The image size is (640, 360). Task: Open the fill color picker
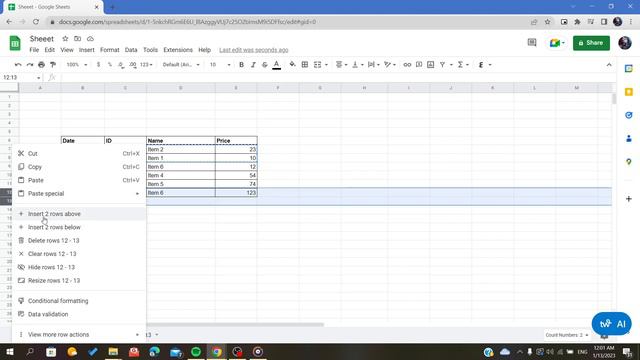click(292, 64)
